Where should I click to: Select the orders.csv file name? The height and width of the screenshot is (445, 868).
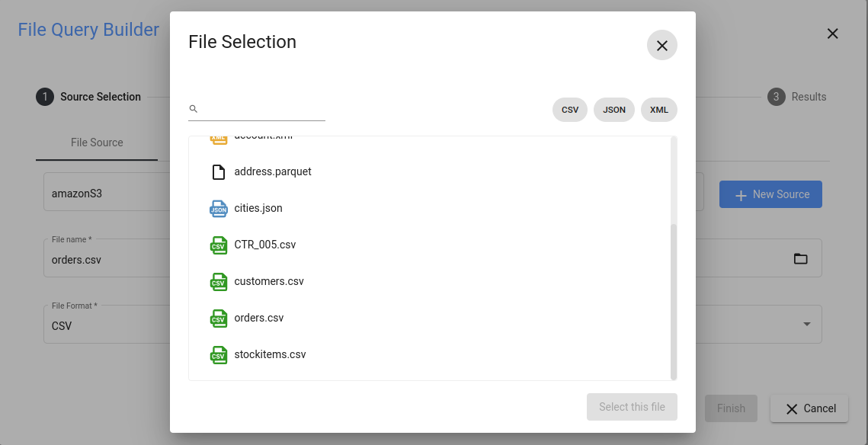click(259, 319)
